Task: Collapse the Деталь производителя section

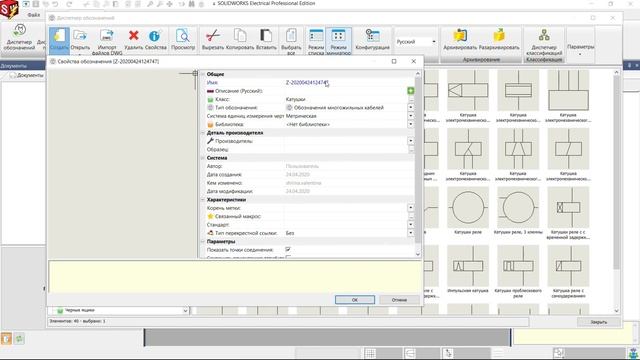Action: pyautogui.click(x=203, y=133)
